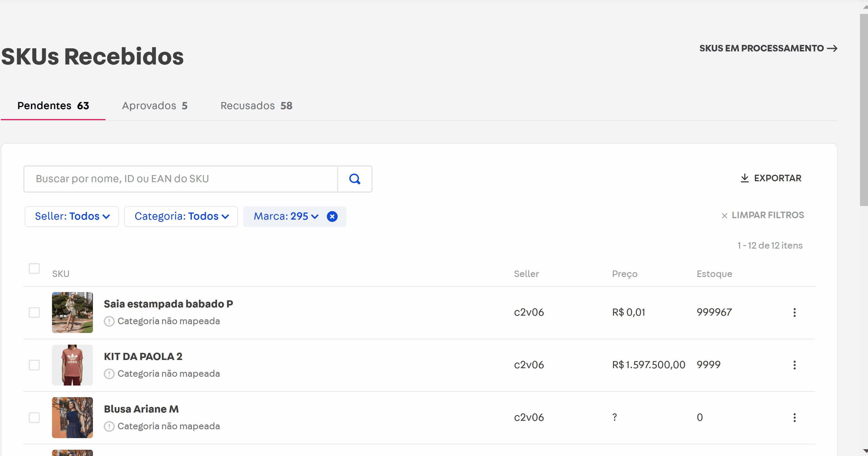Image resolution: width=868 pixels, height=456 pixels.
Task: Switch to the Aprovados tab
Action: tap(155, 106)
